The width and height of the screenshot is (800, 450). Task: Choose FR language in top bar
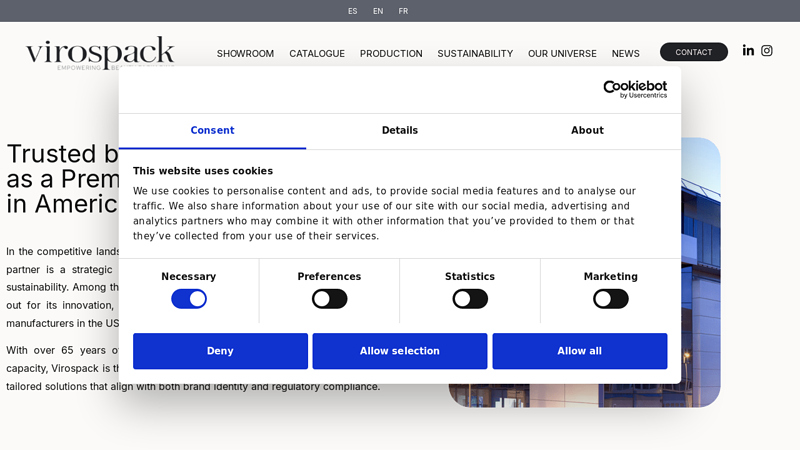[x=403, y=11]
